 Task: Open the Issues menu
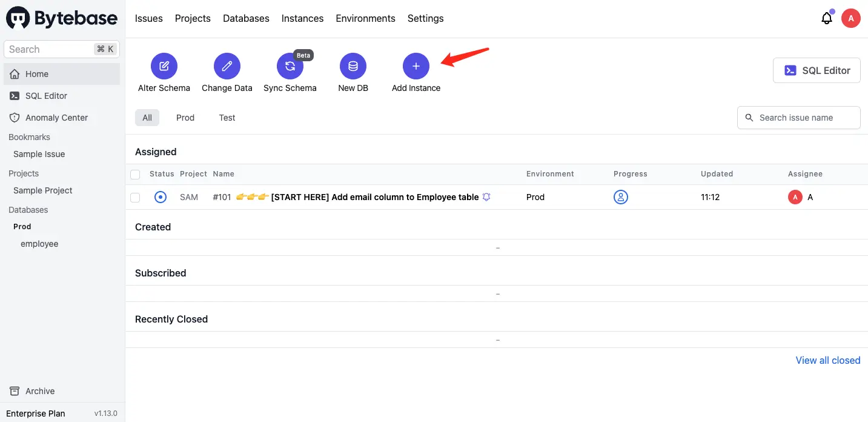[x=149, y=18]
